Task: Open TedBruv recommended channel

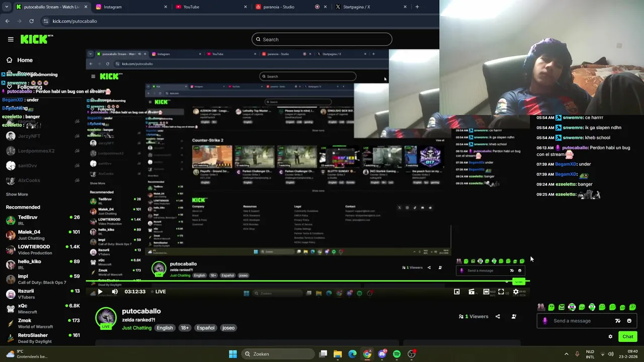Action: coord(43,220)
